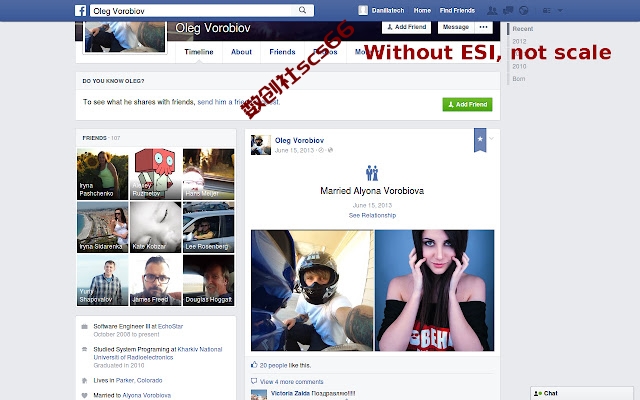This screenshot has height=400, width=640.
Task: Click View 4 more comments
Action: coord(291,382)
